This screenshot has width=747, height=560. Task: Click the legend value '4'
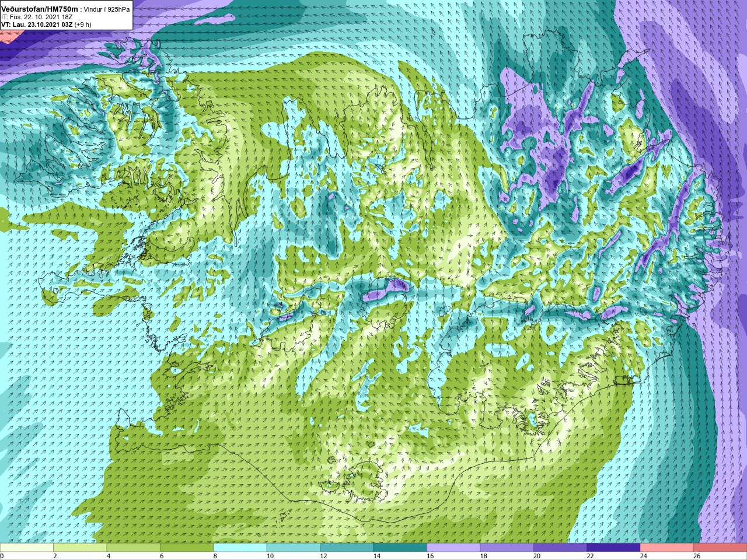click(109, 556)
